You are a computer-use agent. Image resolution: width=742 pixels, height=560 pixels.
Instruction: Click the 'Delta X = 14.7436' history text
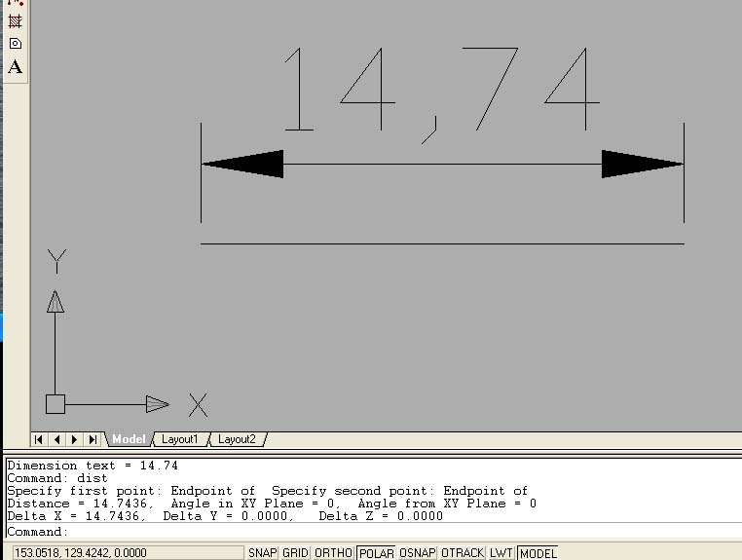coord(77,516)
